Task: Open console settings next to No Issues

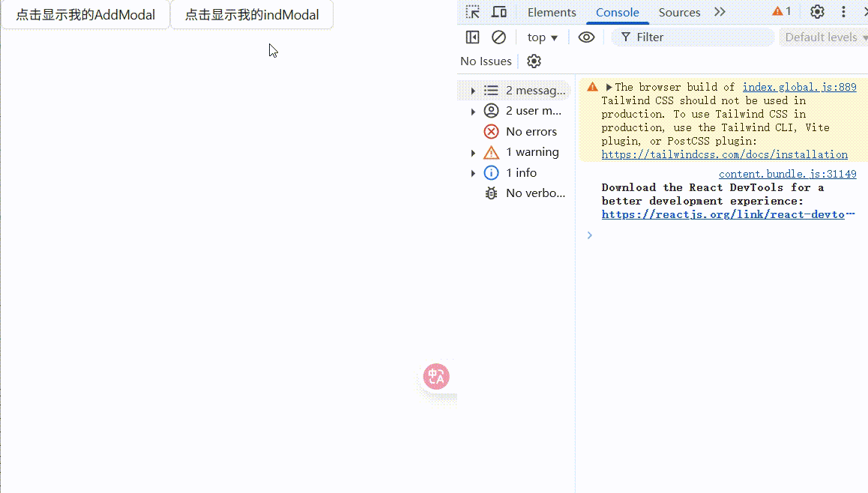Action: [x=534, y=61]
